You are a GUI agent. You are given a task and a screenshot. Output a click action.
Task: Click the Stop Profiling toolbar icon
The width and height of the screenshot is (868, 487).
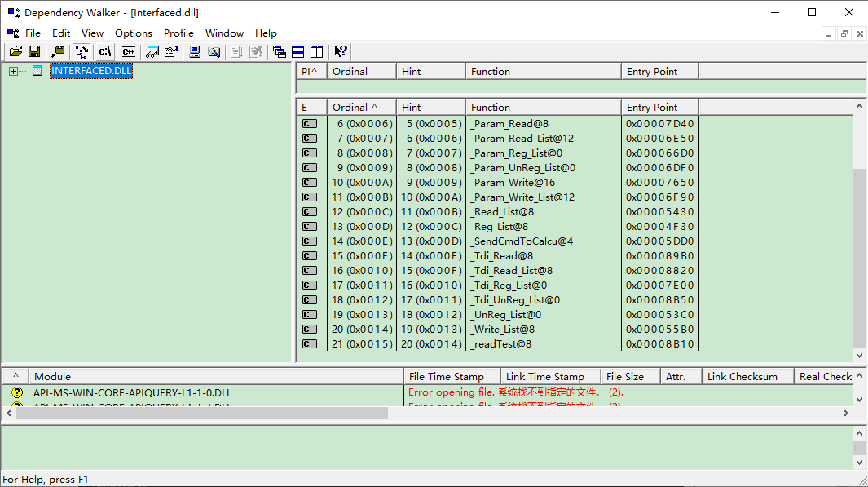pyautogui.click(x=256, y=51)
